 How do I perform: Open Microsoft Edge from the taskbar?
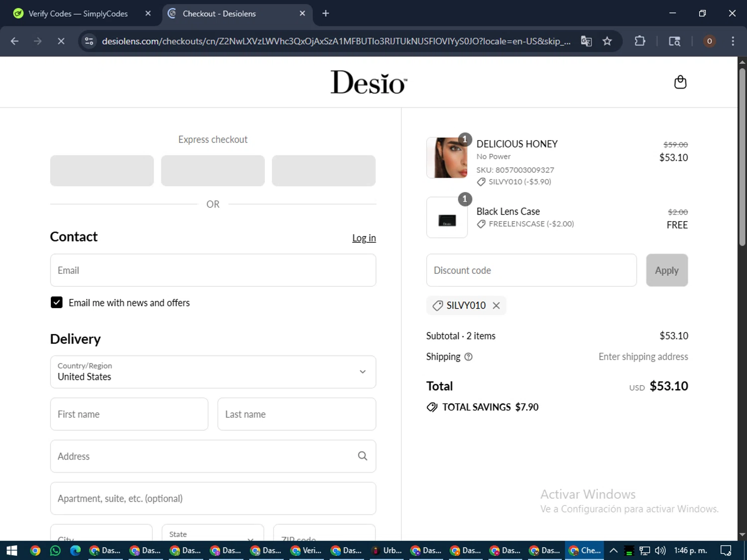coord(75,551)
